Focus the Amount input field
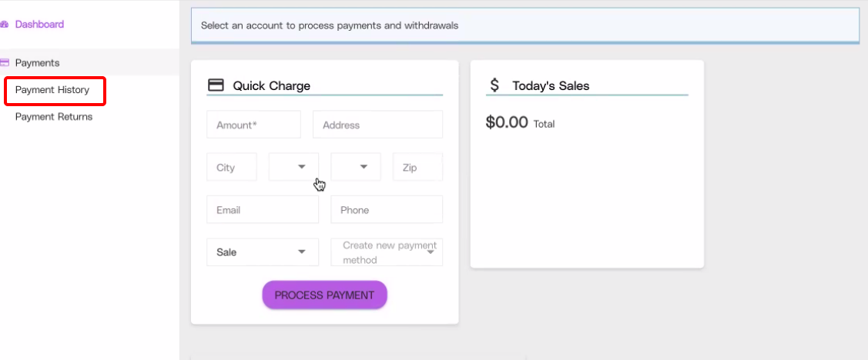This screenshot has height=360, width=868. (x=253, y=125)
